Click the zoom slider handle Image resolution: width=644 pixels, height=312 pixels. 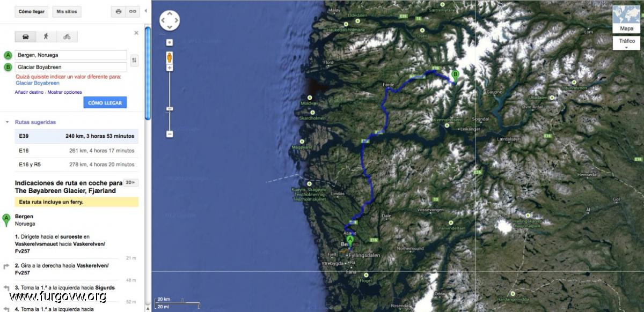(x=170, y=109)
